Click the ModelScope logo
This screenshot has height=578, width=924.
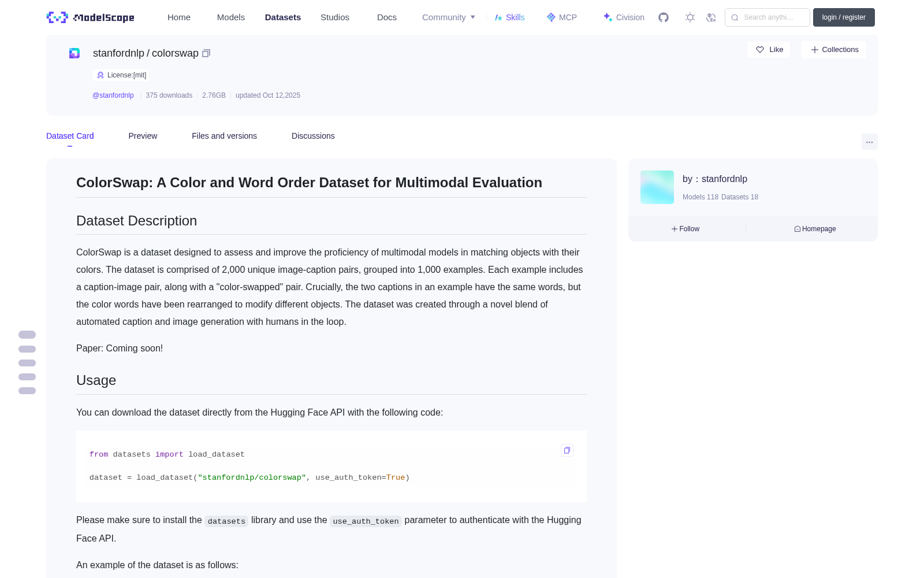tap(90, 17)
